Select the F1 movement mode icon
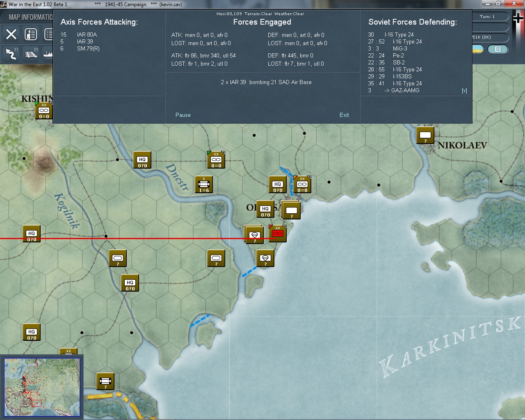The height and width of the screenshot is (420, 525). coord(11,54)
